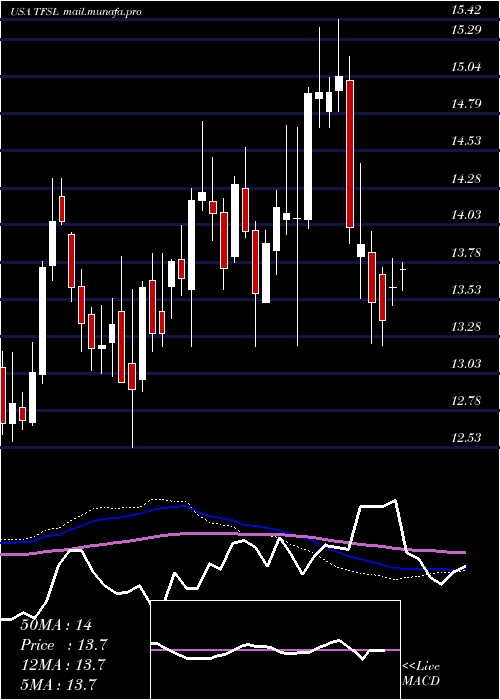Select the 14.03 price axis label
Viewport: 500px width, 700px height.
466,215
